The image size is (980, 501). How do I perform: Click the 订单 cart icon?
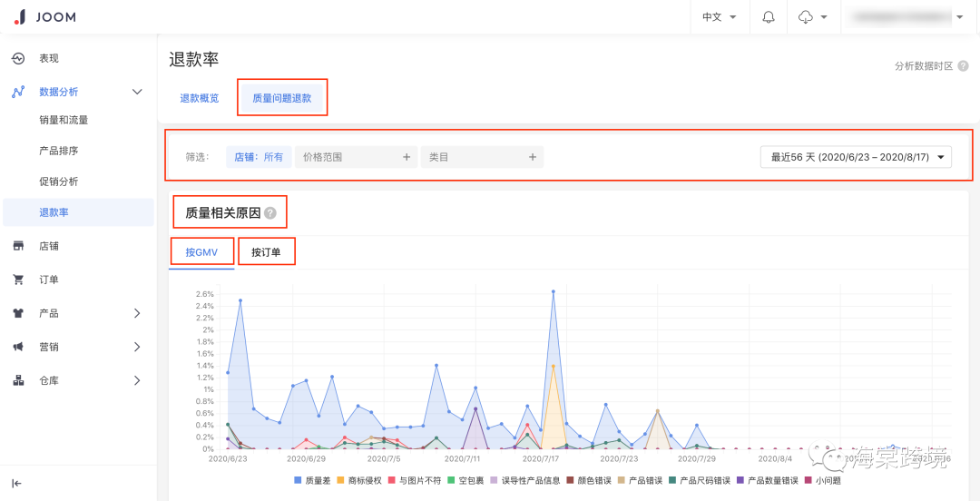click(x=18, y=280)
